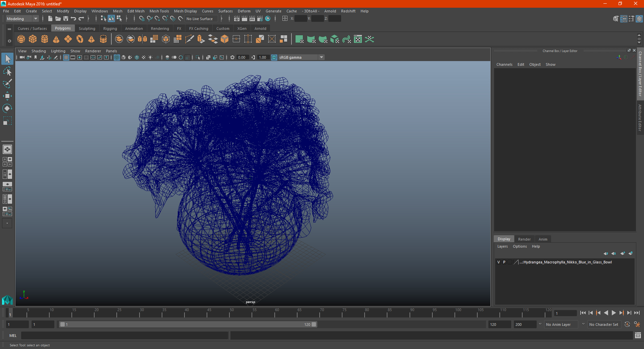Select the Paint Selection tool
This screenshot has width=644, height=349.
(7, 84)
